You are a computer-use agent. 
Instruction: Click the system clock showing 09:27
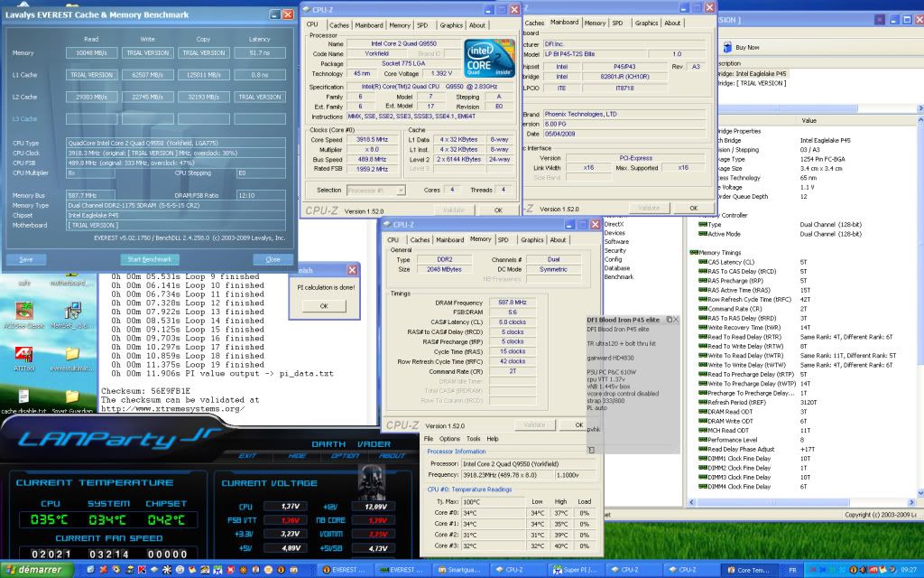click(909, 571)
